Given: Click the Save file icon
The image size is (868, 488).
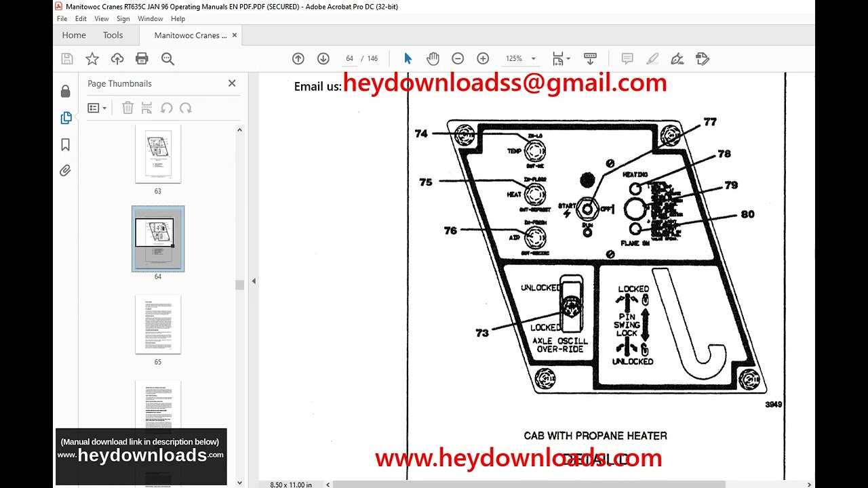Looking at the screenshot, I should click(67, 59).
